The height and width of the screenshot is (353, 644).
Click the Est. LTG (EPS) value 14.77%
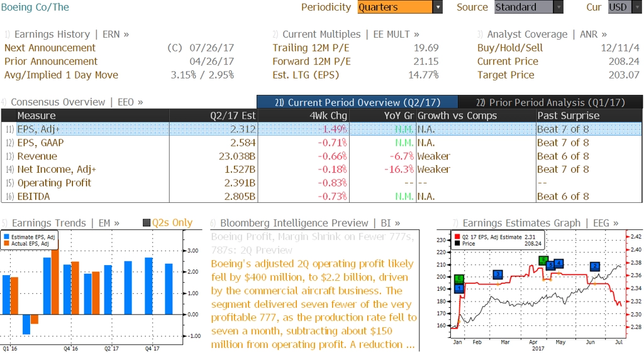pyautogui.click(x=423, y=75)
